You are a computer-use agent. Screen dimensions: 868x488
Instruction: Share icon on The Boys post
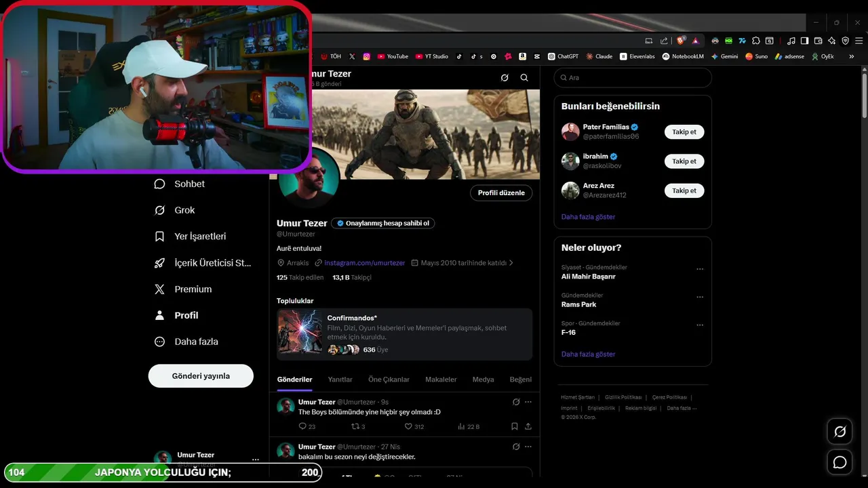click(x=528, y=426)
